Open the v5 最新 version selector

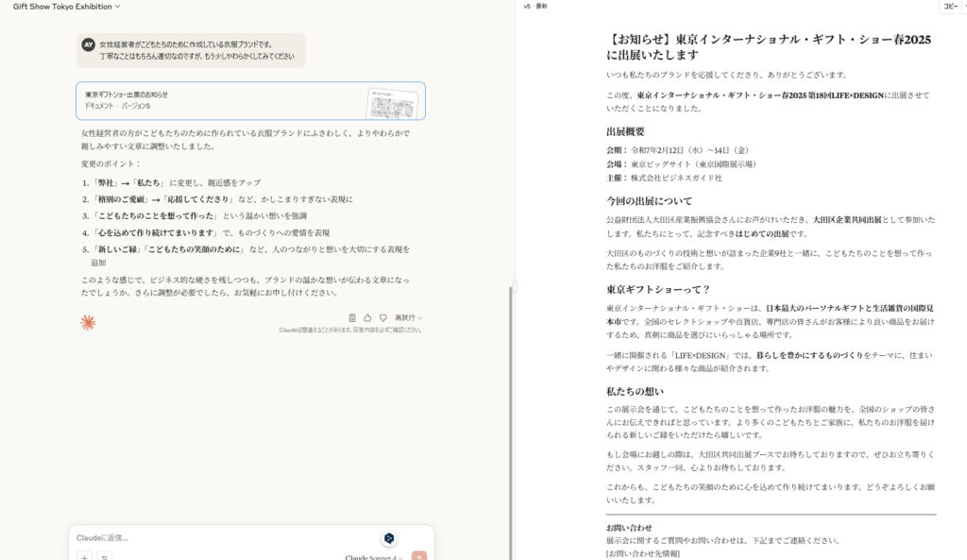coord(534,7)
